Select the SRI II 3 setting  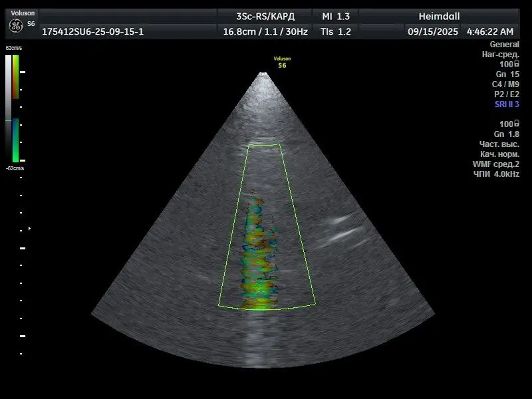point(506,104)
